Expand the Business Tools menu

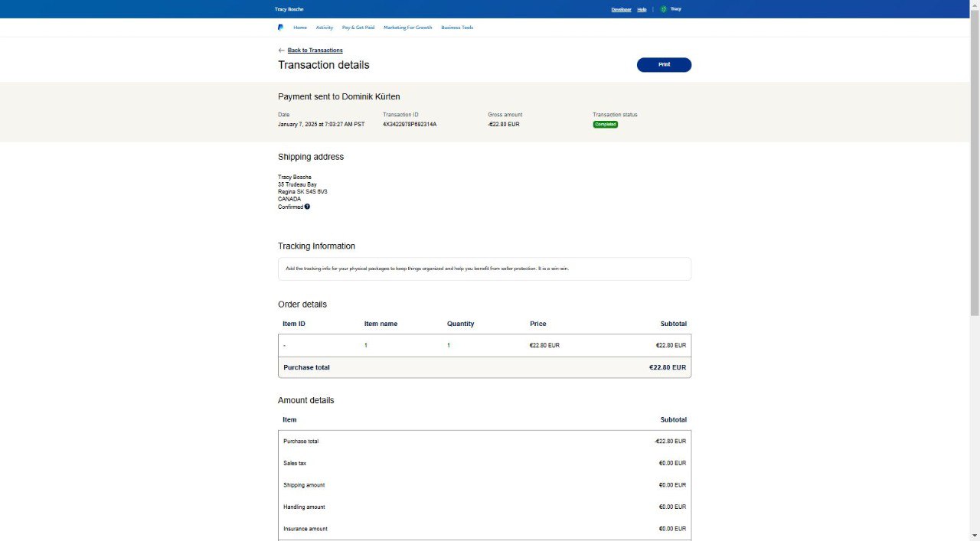tap(457, 28)
